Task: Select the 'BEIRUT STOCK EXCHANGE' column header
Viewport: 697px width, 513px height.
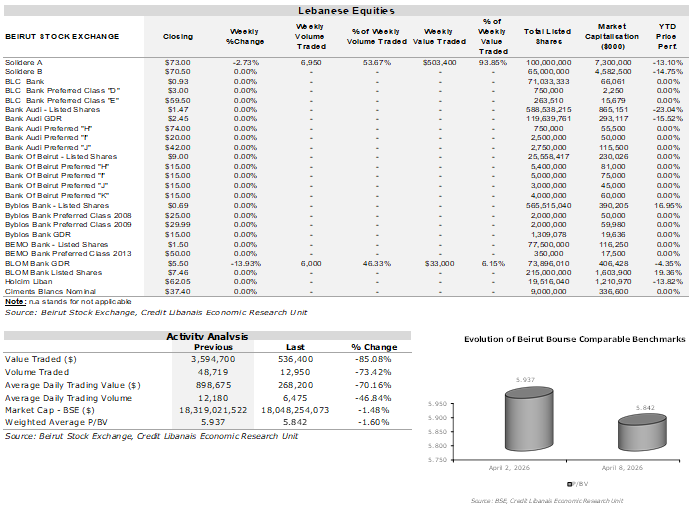Action: pos(61,36)
